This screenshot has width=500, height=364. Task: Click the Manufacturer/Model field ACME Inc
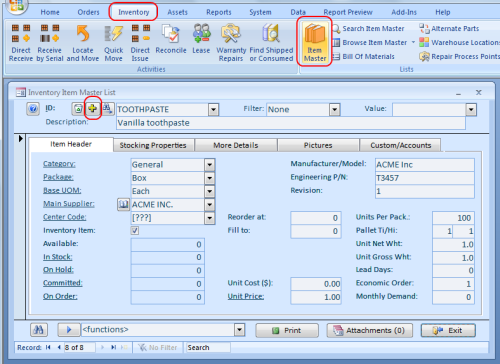(425, 165)
